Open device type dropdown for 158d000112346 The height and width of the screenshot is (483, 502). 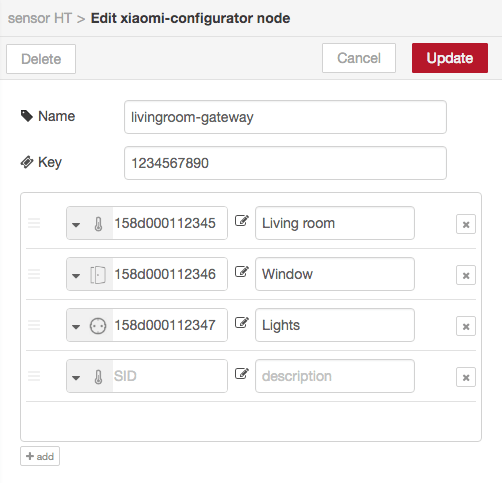[x=76, y=275]
